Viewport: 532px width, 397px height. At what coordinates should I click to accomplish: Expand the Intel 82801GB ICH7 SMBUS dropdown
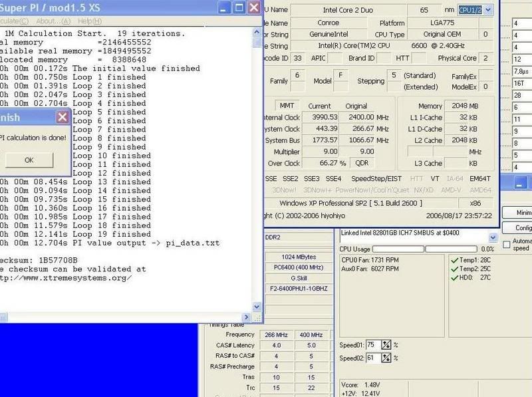coord(493,237)
